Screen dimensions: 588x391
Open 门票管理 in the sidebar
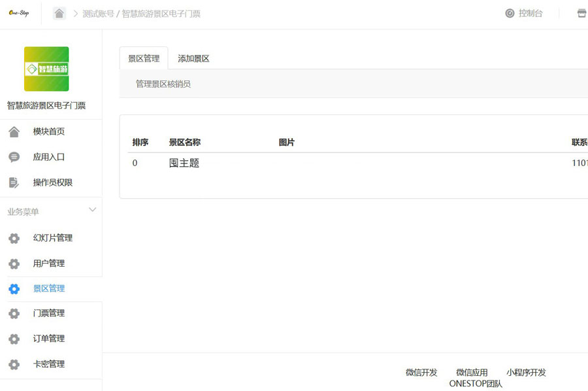point(49,314)
